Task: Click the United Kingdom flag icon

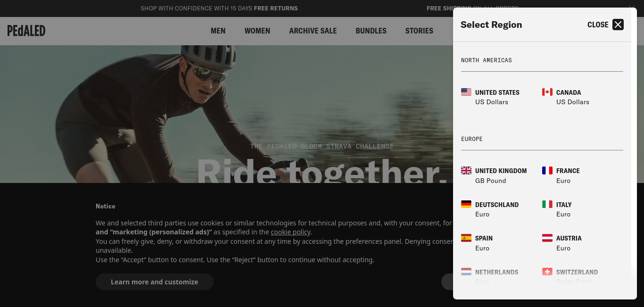Action: coord(466,170)
